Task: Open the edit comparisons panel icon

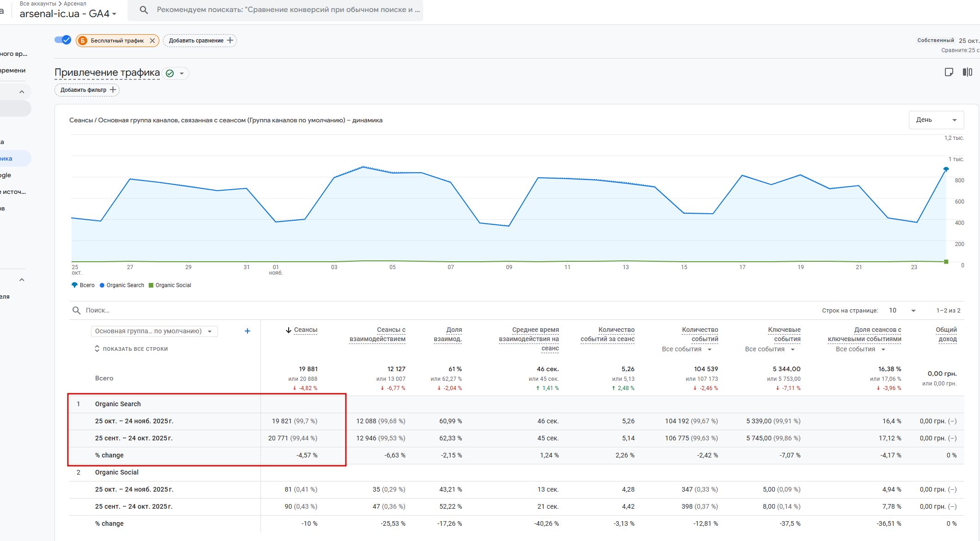Action: [967, 72]
